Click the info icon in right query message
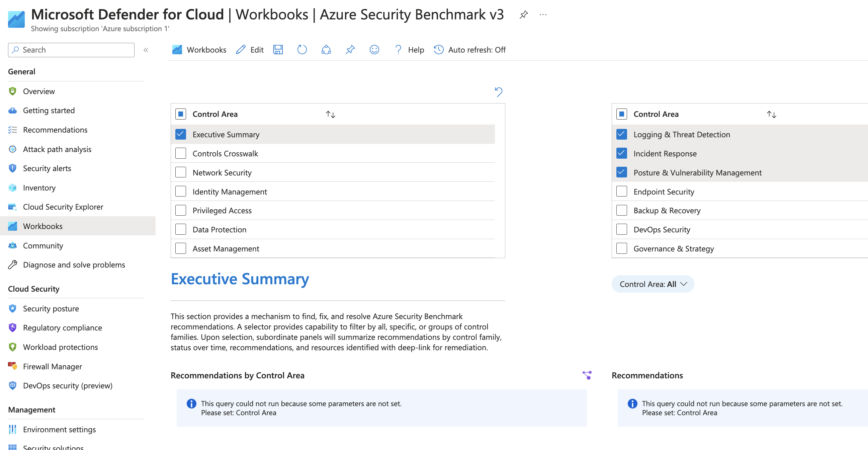Viewport: 868px width, 450px height. 632,403
